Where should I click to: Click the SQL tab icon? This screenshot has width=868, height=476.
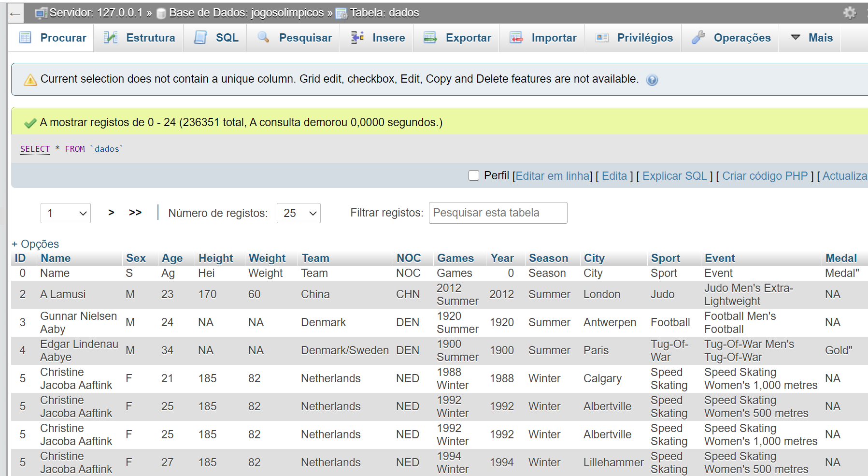[x=200, y=38]
